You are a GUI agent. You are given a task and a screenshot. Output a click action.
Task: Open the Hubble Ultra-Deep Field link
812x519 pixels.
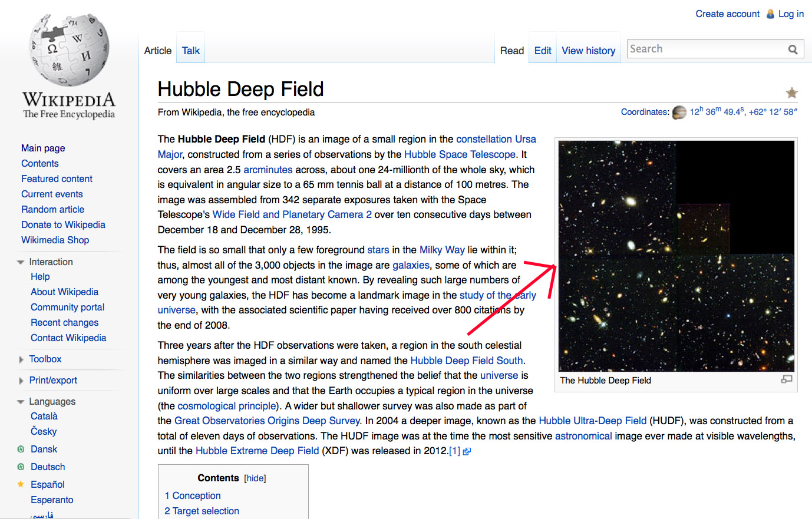pyautogui.click(x=592, y=421)
